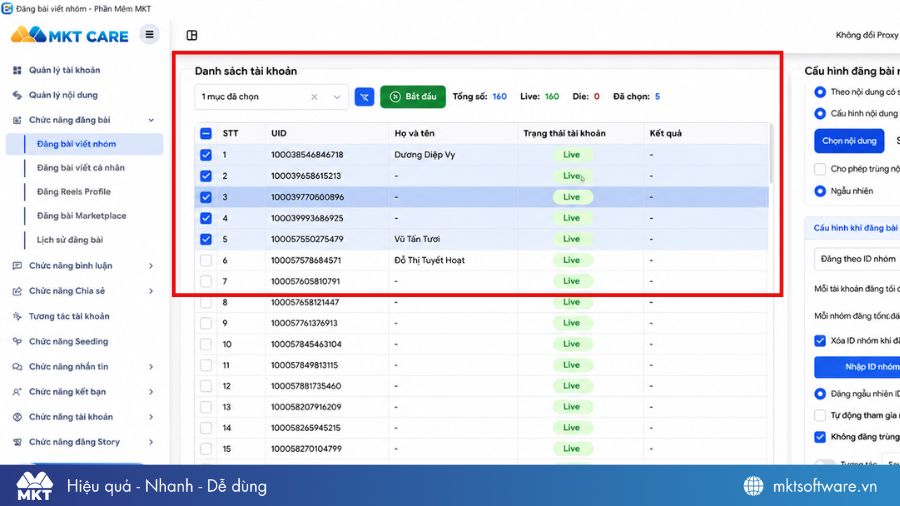
Task: Uncheck account row 1 Dương Diệp Vy
Action: click(x=206, y=155)
